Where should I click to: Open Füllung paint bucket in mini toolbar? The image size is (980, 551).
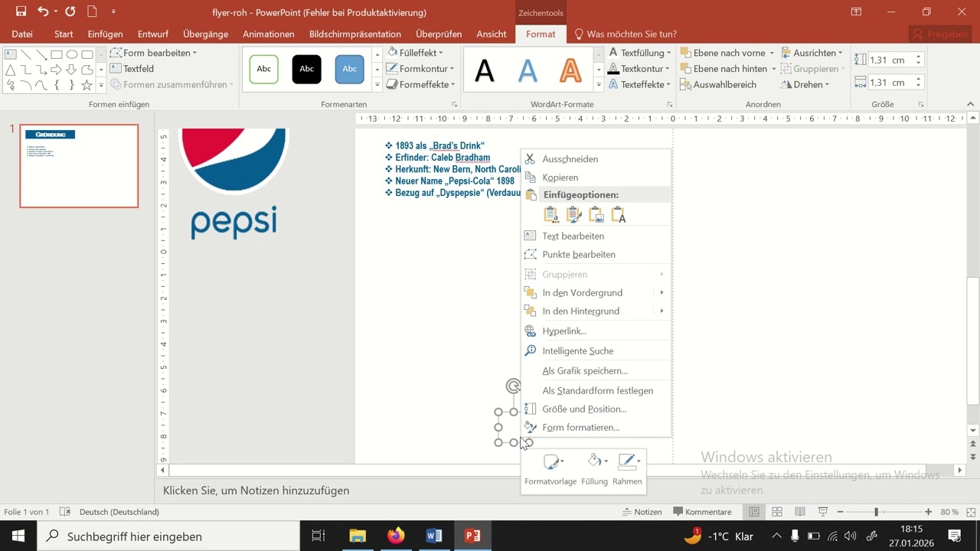click(595, 470)
